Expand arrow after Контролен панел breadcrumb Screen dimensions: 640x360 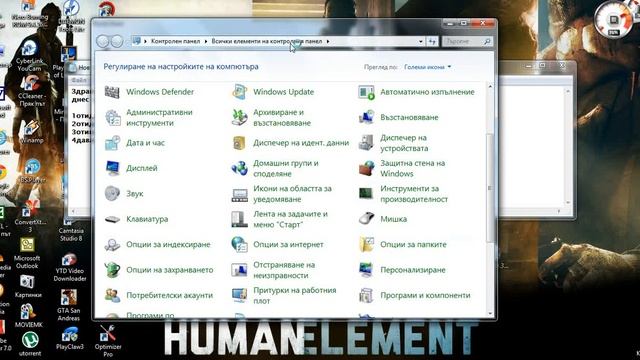[206, 41]
